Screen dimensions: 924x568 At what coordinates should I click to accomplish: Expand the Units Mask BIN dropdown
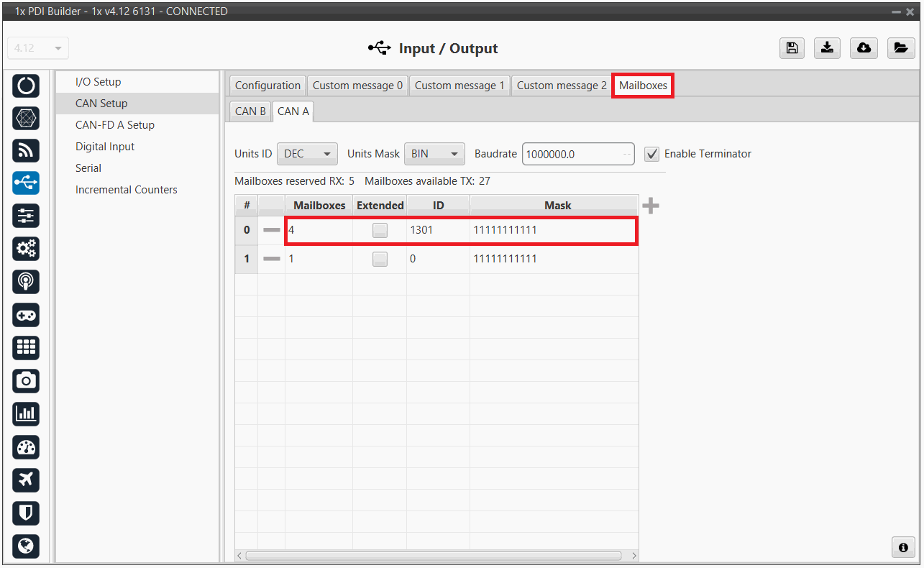(x=434, y=154)
